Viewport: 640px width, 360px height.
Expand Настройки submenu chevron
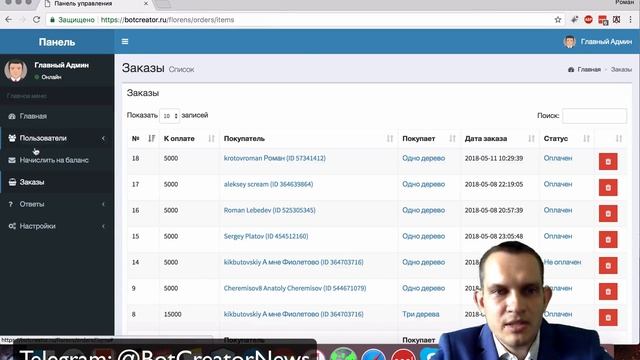(104, 226)
